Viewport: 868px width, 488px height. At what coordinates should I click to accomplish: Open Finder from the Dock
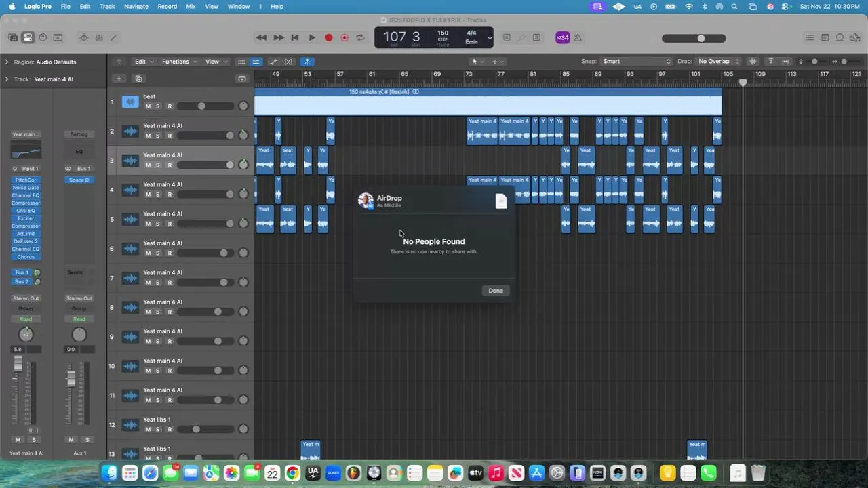click(110, 472)
